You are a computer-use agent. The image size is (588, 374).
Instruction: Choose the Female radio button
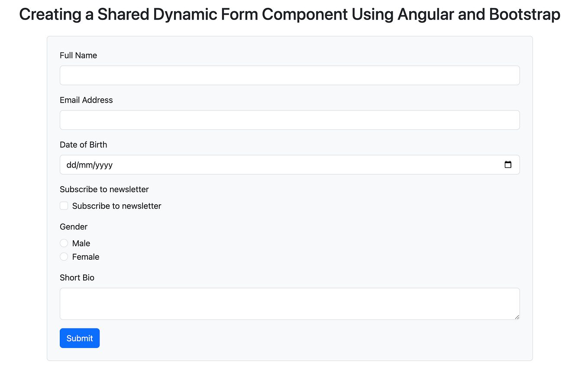(x=64, y=257)
